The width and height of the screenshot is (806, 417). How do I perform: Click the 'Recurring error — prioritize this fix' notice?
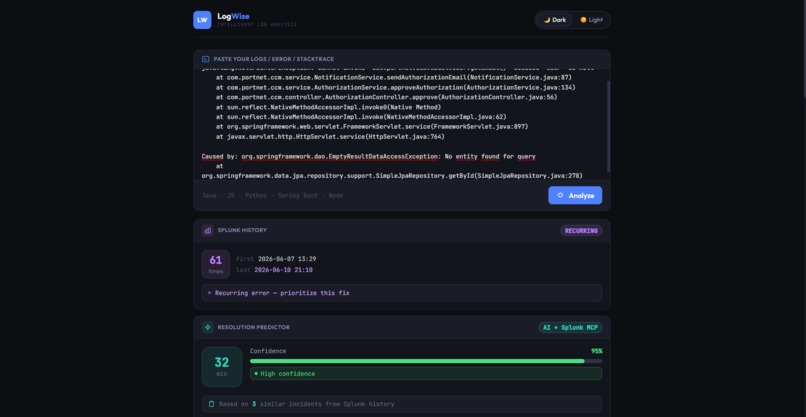click(401, 293)
